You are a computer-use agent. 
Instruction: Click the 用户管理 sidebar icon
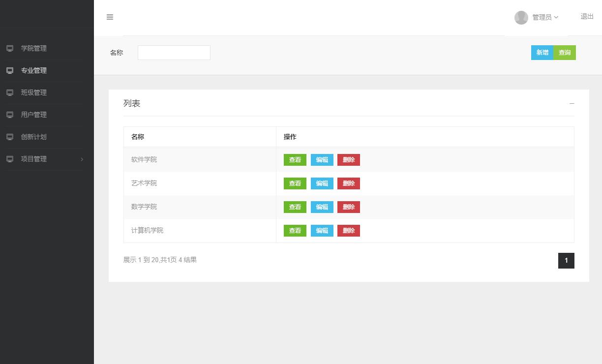pos(9,115)
